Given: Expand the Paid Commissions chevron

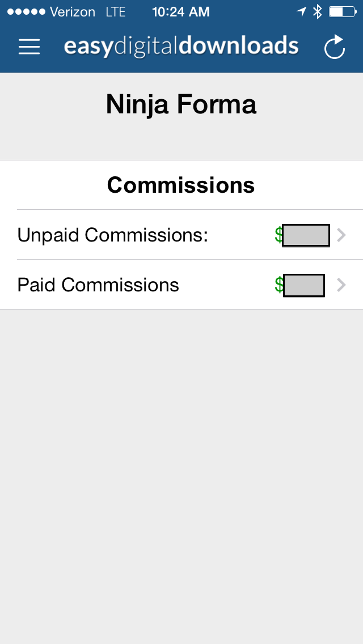Looking at the screenshot, I should point(341,285).
